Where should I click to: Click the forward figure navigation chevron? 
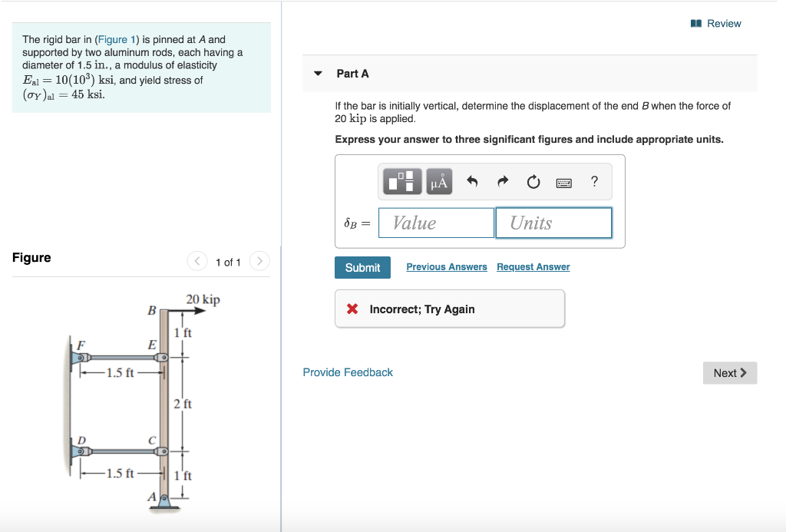pos(259,261)
